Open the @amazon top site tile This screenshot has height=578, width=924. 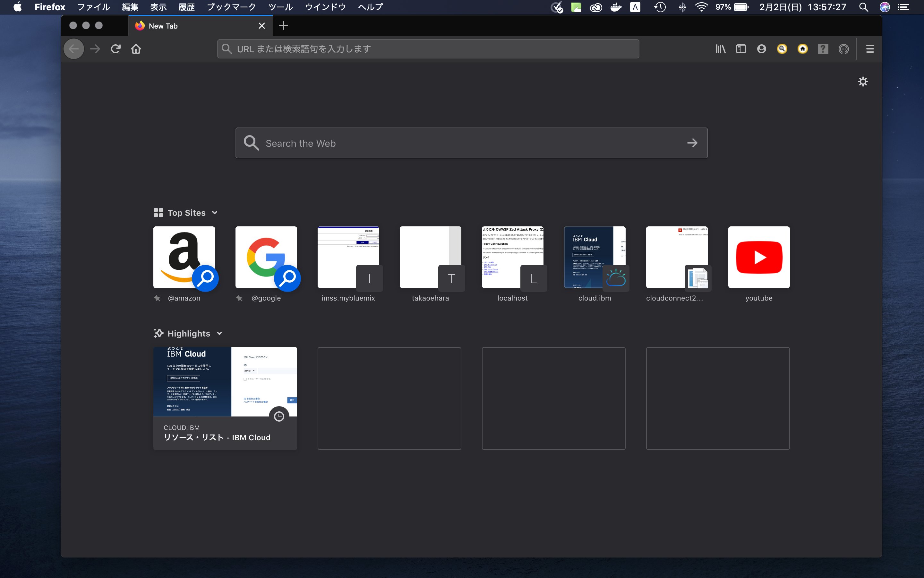pyautogui.click(x=184, y=257)
